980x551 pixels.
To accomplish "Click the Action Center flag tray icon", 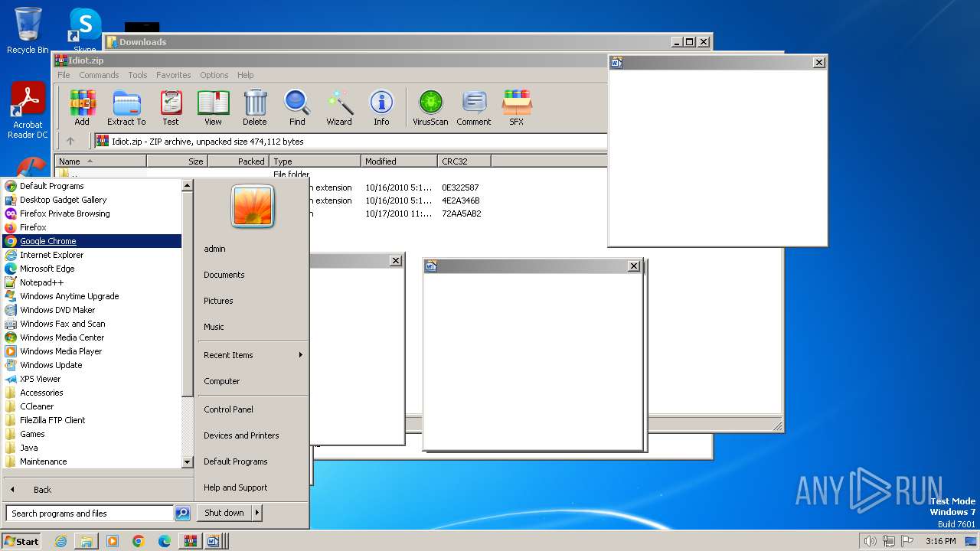I will coord(906,541).
